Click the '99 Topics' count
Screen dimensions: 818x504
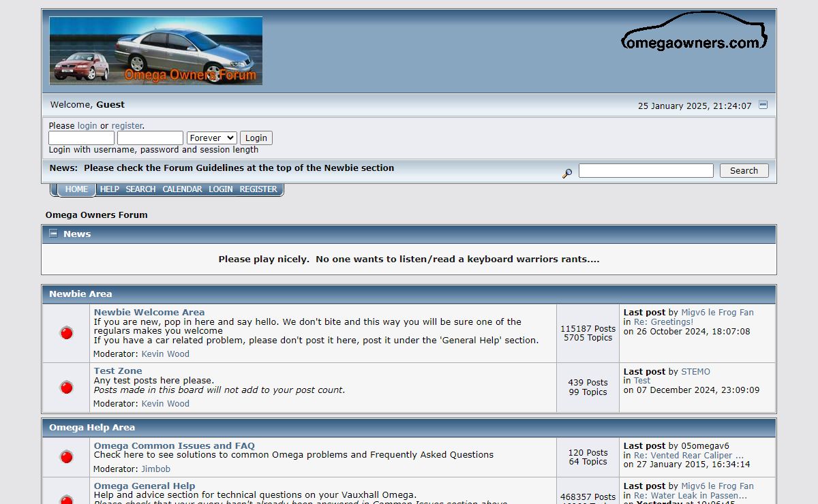coord(588,392)
